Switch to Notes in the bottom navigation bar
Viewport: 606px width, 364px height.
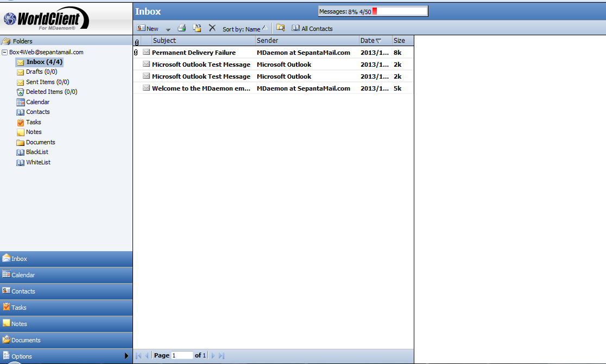tap(66, 323)
